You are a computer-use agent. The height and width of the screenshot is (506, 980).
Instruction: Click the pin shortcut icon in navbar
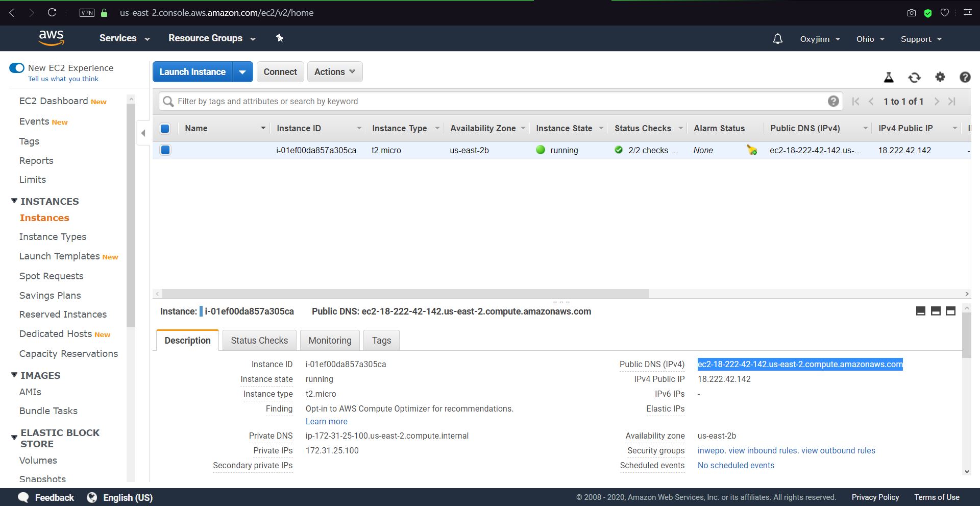(x=279, y=38)
